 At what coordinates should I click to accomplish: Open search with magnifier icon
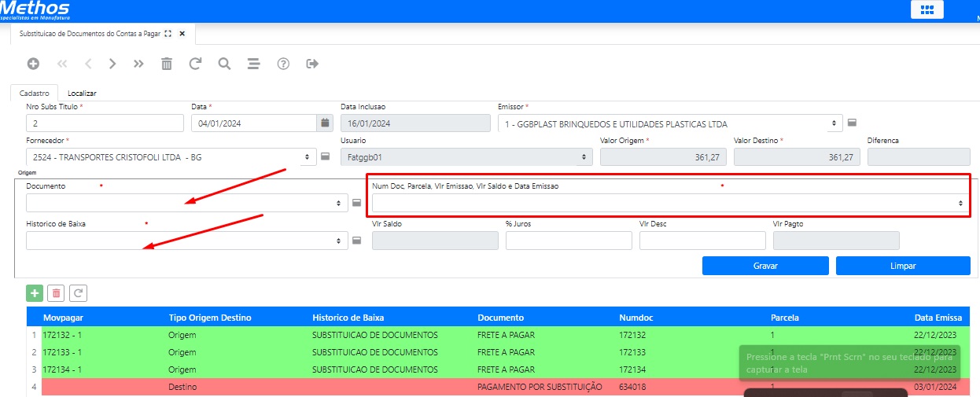coord(224,64)
